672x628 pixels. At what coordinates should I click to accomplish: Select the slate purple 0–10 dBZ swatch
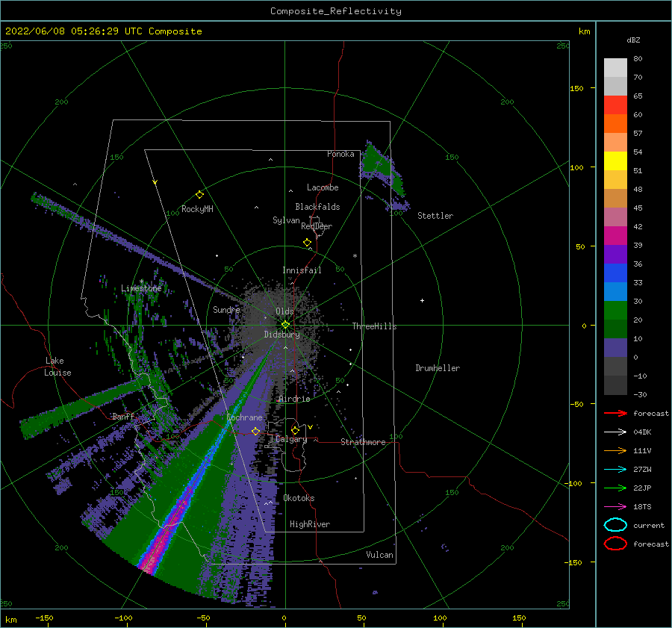tap(615, 348)
